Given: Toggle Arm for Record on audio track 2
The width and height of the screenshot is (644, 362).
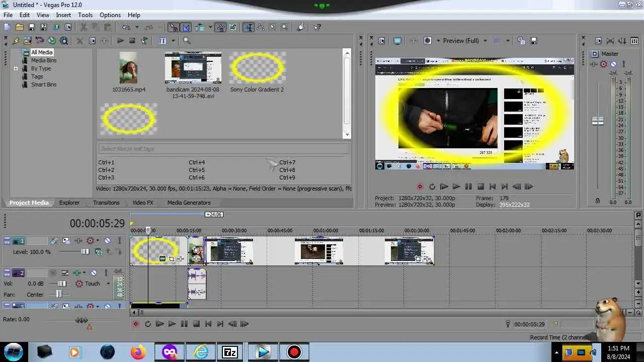Looking at the screenshot, I should [53, 273].
